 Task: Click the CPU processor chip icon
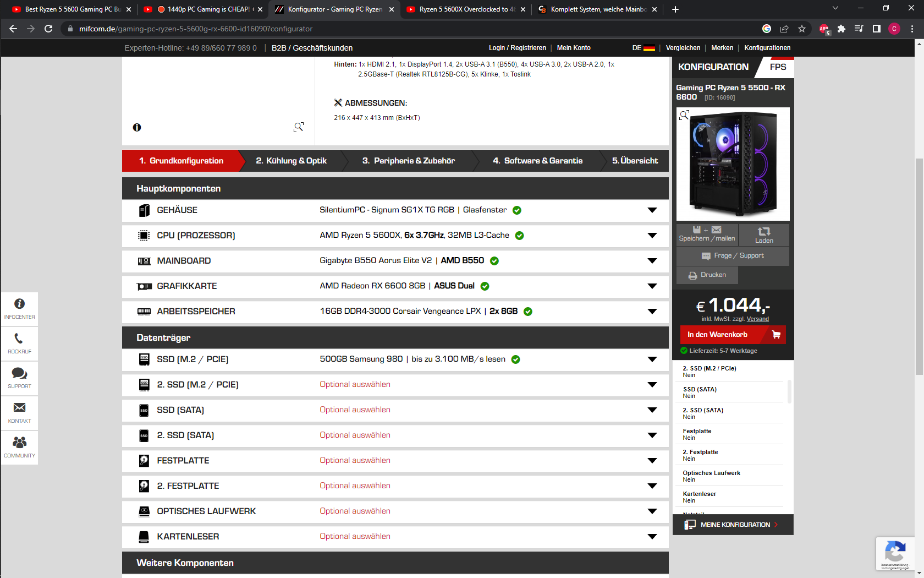coord(144,236)
